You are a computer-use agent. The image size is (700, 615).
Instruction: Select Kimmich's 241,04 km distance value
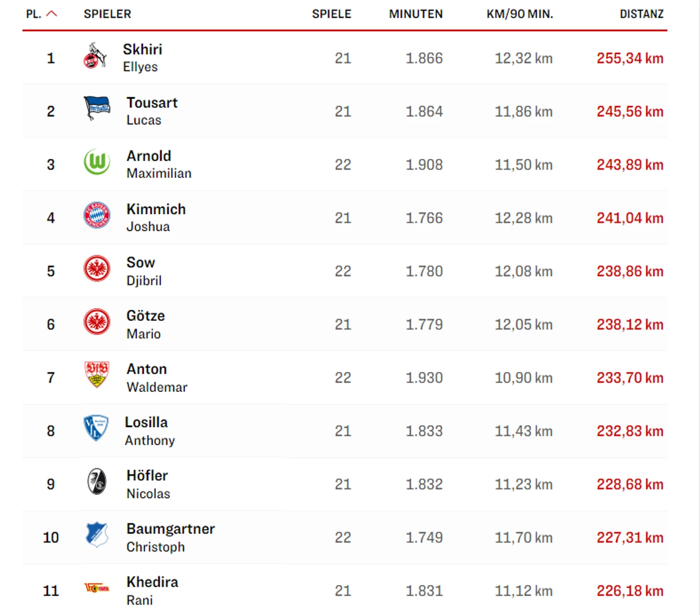click(630, 218)
